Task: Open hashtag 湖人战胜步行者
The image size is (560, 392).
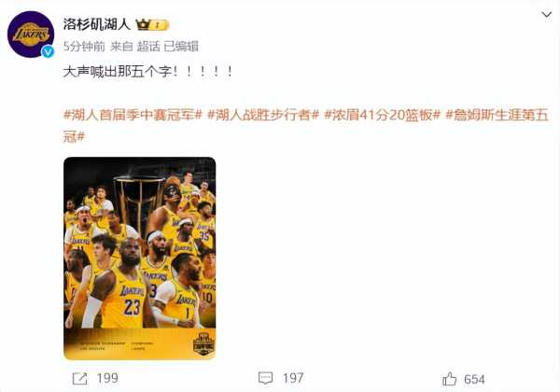Action: point(263,115)
